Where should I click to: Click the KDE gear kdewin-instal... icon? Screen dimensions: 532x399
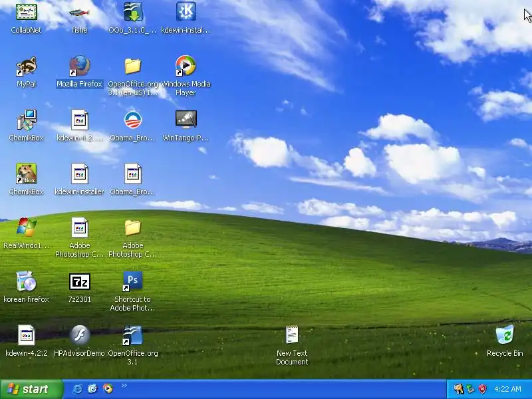point(186,11)
